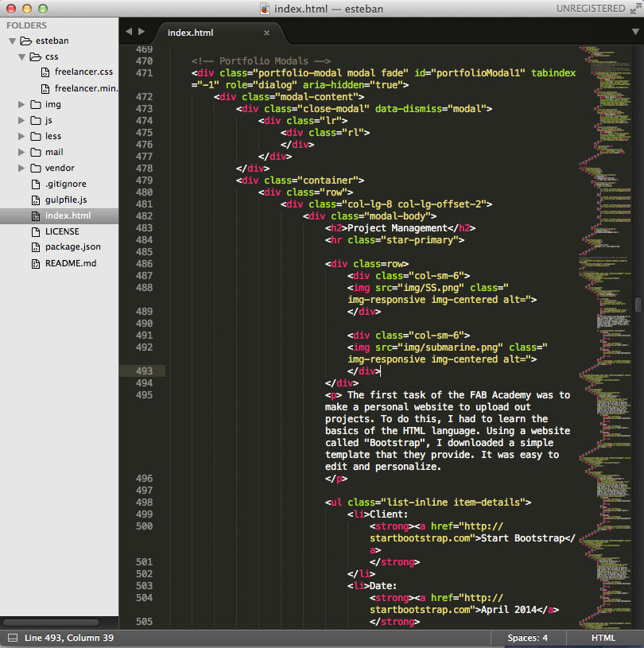Open the HTML syntax selector
The image size is (644, 648).
[603, 638]
